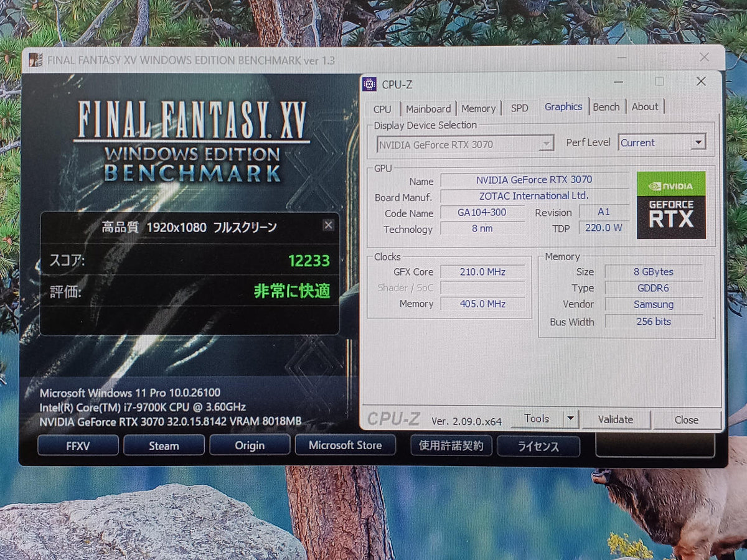Click the GPU Name field NVIDIA GeForce RTX 3070
Image resolution: width=747 pixels, height=560 pixels.
click(534, 180)
